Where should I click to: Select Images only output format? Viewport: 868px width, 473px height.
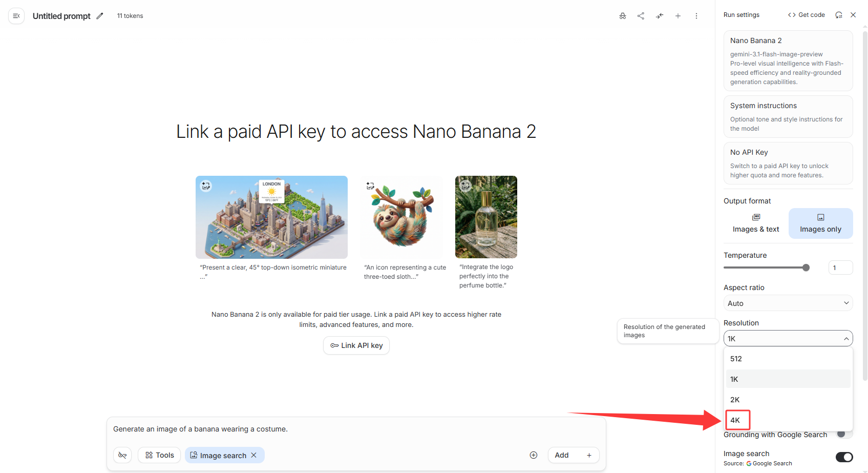point(820,223)
